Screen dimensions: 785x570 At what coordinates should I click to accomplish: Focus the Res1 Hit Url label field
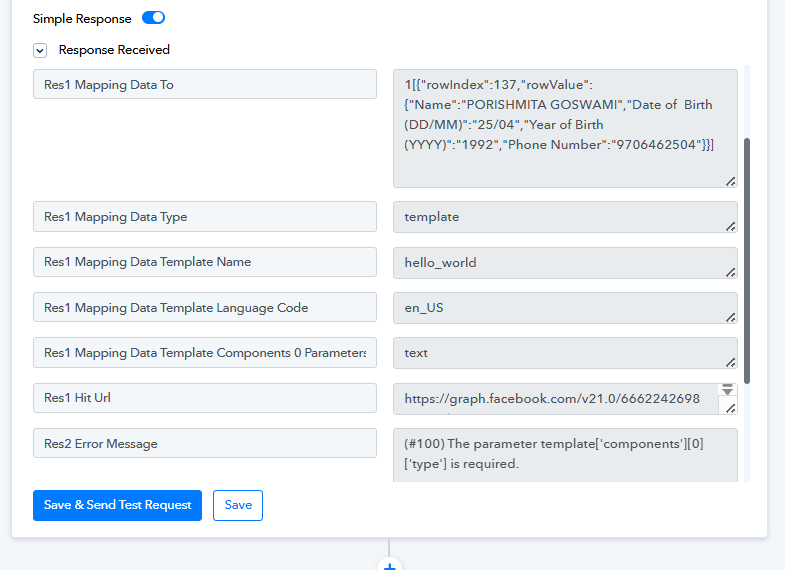(204, 398)
